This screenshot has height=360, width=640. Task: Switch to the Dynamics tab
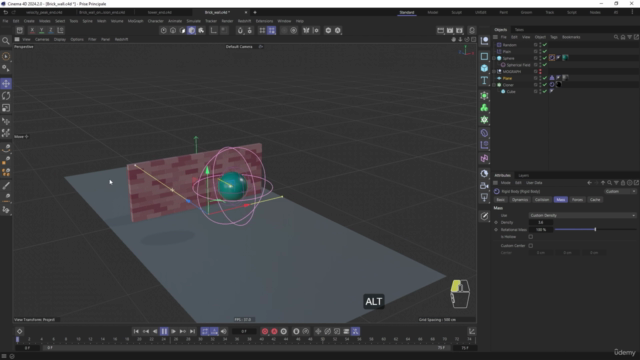click(x=520, y=200)
